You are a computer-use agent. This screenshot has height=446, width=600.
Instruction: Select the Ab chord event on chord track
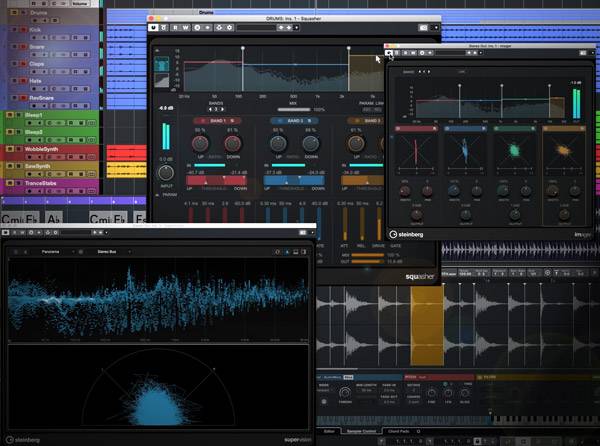54,218
